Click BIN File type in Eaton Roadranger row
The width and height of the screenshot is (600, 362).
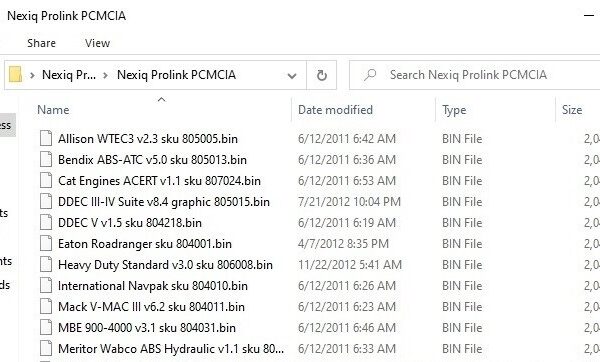pyautogui.click(x=462, y=244)
